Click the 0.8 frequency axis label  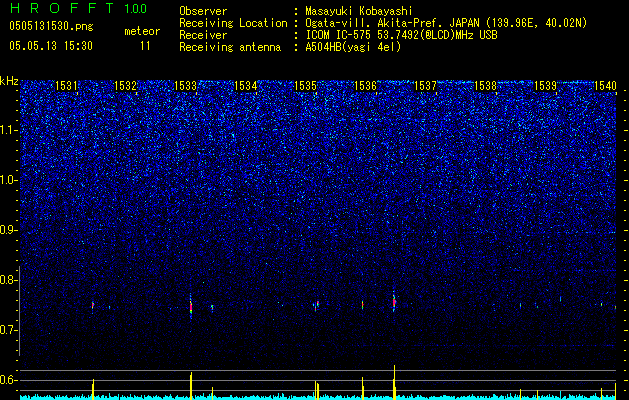point(9,280)
